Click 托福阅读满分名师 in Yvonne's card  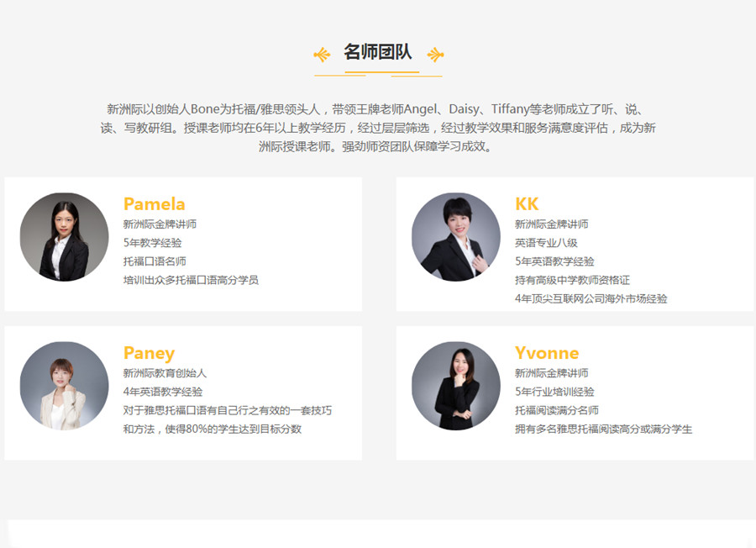coord(556,410)
